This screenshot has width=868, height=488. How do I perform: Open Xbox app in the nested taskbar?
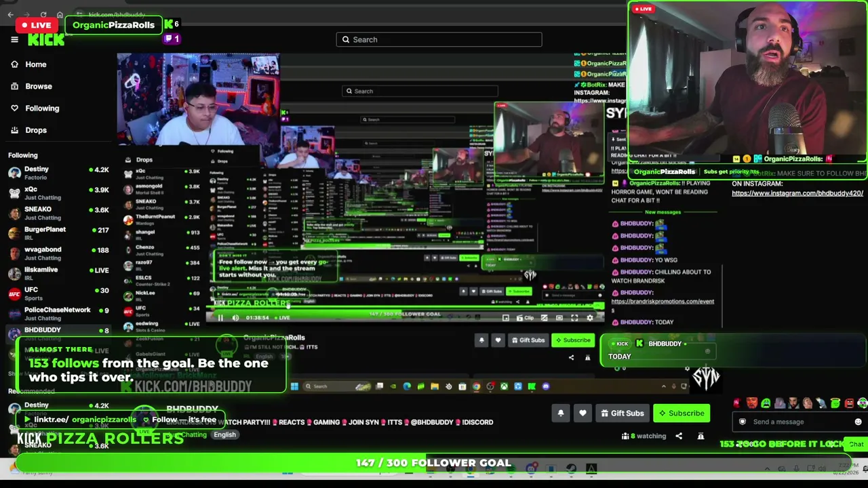pos(504,386)
